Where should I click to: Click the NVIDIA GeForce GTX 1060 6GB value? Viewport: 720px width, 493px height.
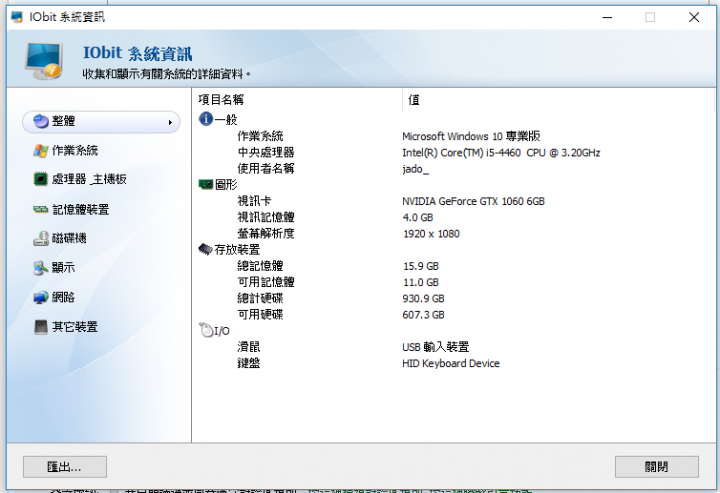click(473, 201)
